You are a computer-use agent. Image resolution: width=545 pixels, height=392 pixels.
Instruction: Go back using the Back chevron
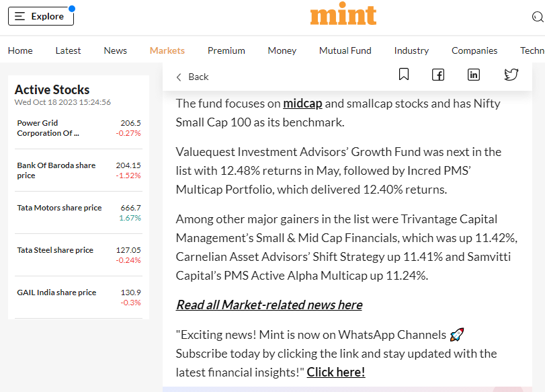coord(192,77)
